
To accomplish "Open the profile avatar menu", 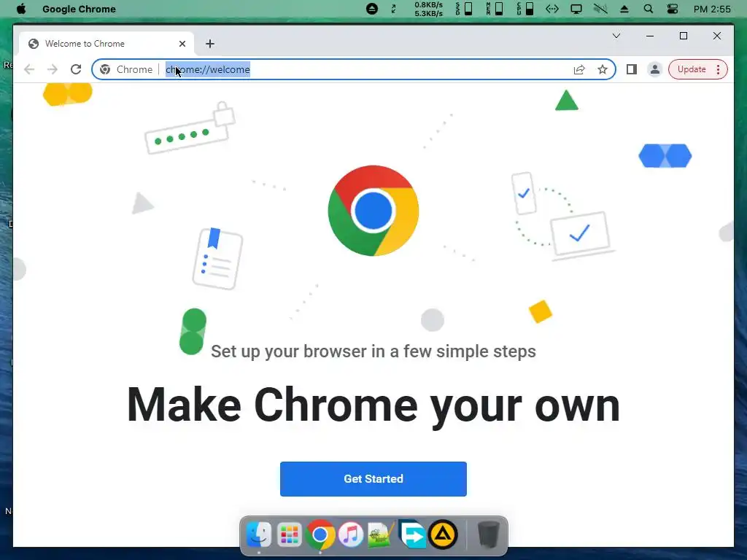I will click(x=655, y=69).
